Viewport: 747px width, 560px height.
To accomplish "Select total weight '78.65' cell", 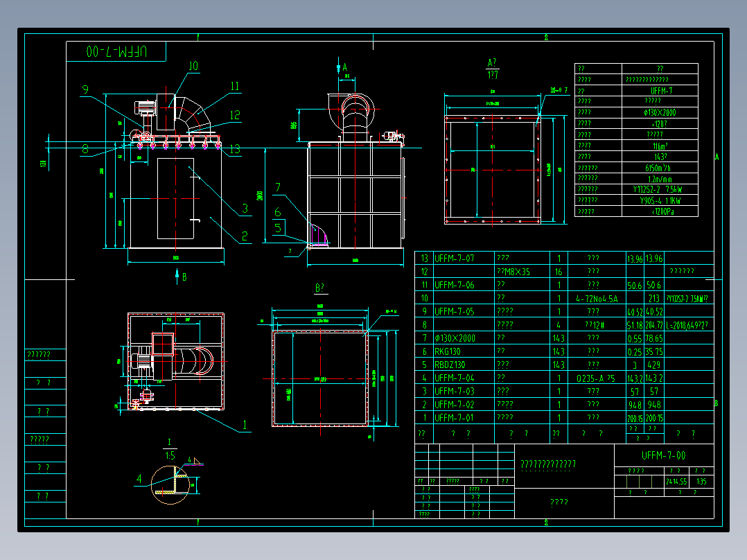I will [x=653, y=338].
